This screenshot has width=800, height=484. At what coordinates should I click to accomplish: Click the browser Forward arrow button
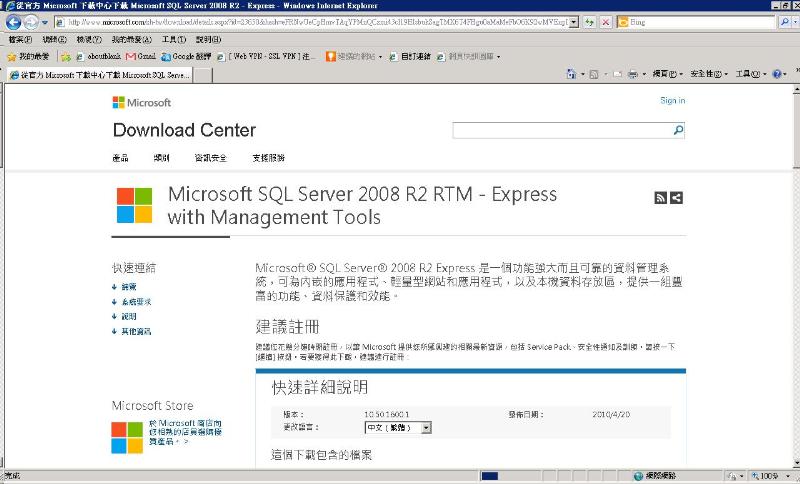[x=31, y=22]
